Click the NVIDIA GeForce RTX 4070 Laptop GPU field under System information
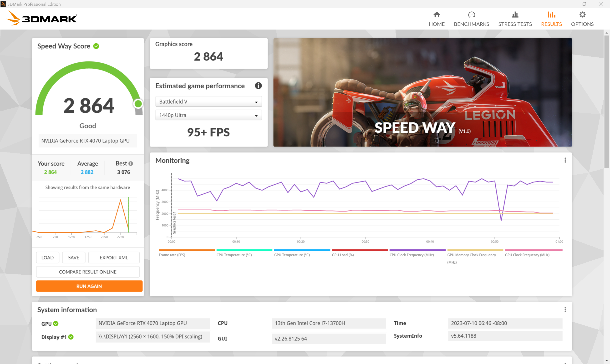The image size is (610, 364). tap(152, 324)
